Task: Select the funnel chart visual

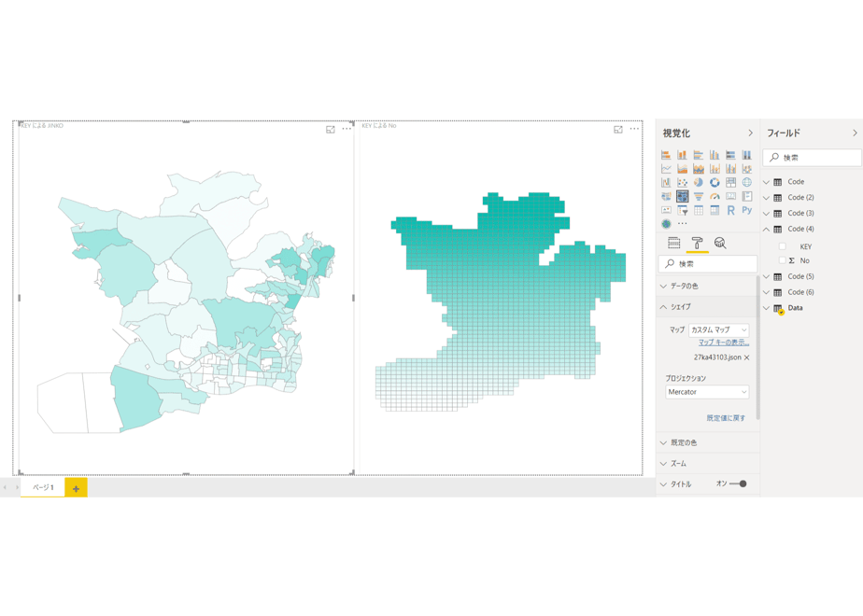Action: [699, 196]
